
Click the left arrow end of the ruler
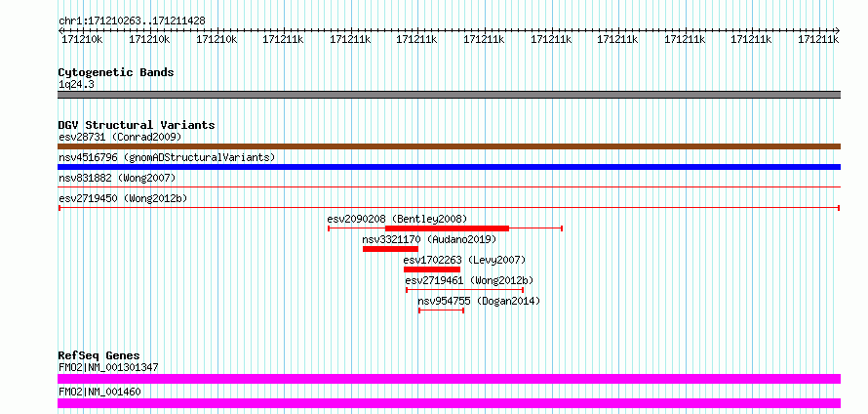[x=59, y=30]
